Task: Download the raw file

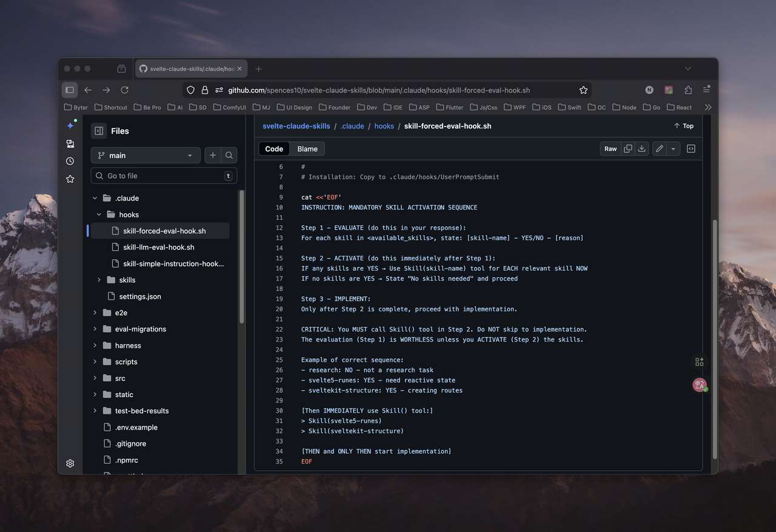Action: pyautogui.click(x=641, y=148)
